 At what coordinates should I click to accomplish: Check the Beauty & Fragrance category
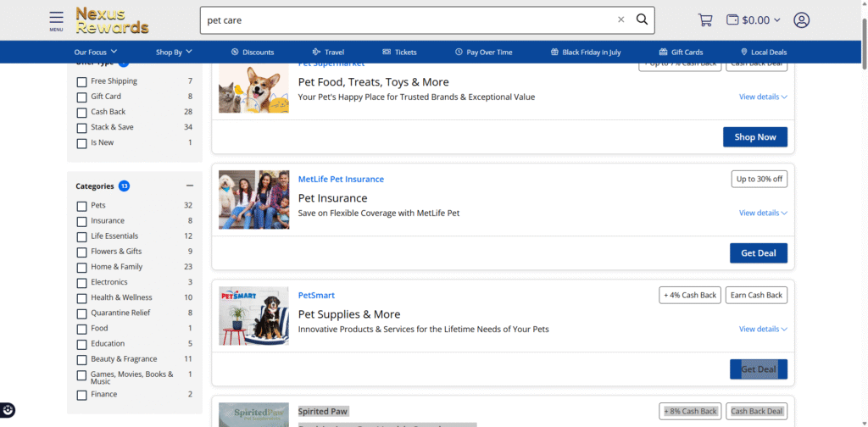81,360
